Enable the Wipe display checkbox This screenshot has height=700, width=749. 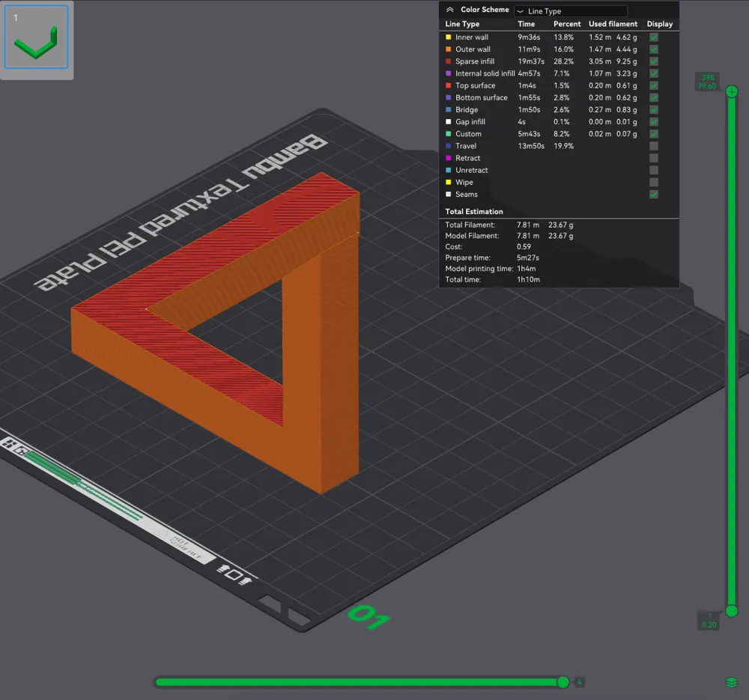(x=653, y=182)
